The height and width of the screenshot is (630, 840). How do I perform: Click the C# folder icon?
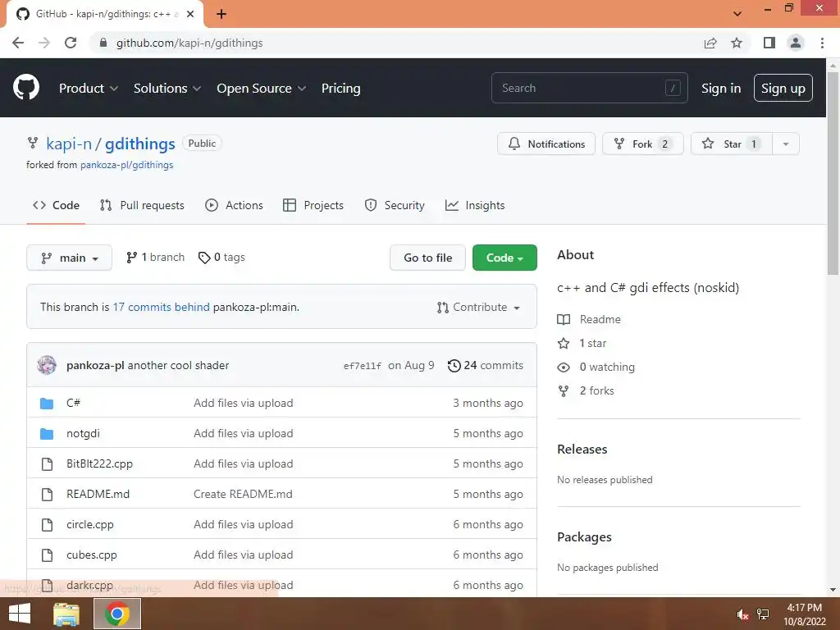pyautogui.click(x=47, y=403)
